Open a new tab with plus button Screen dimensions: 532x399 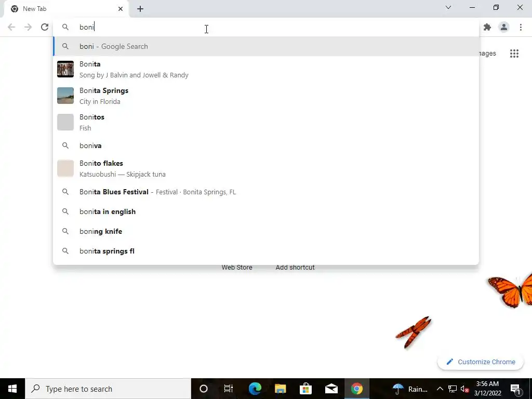pyautogui.click(x=140, y=9)
